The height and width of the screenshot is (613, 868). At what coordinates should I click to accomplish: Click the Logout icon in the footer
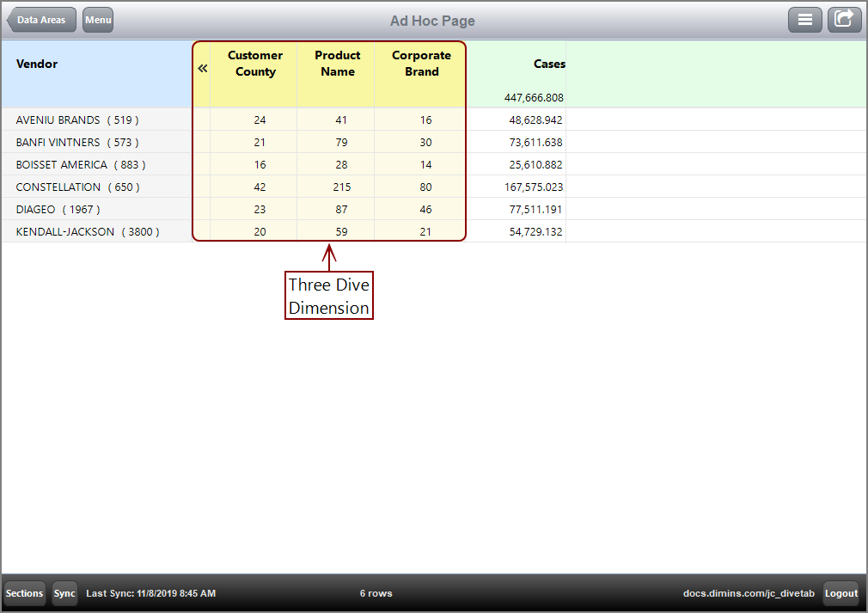pyautogui.click(x=840, y=593)
